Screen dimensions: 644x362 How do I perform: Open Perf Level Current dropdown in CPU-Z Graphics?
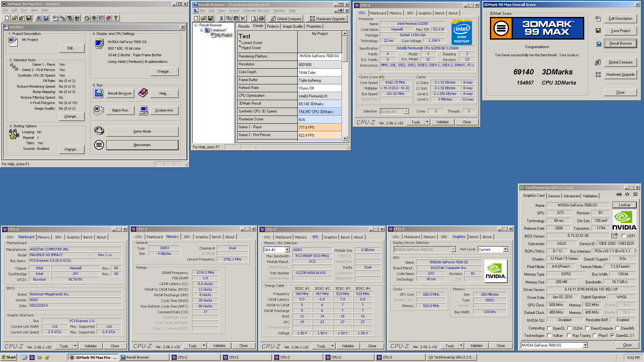pyautogui.click(x=505, y=250)
